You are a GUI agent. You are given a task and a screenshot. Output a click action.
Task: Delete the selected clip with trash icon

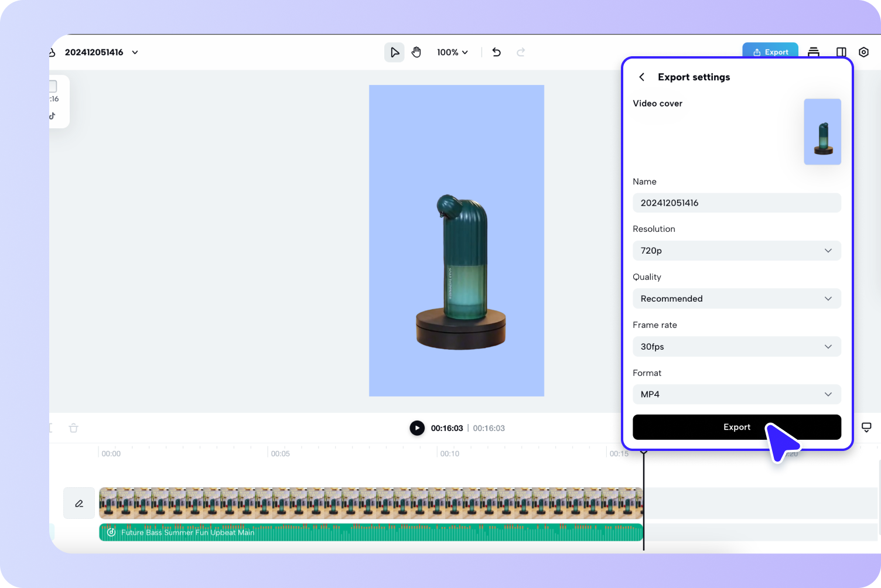tap(74, 428)
